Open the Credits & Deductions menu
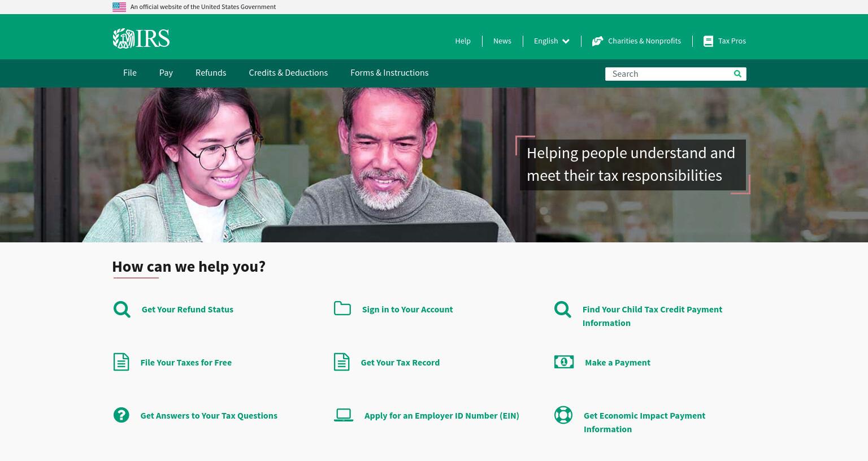 click(288, 73)
